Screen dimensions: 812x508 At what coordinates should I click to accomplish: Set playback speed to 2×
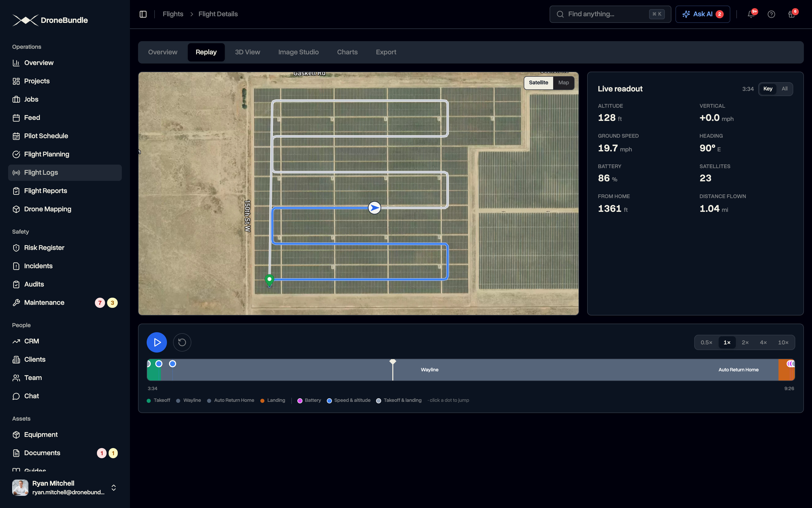[x=745, y=343]
